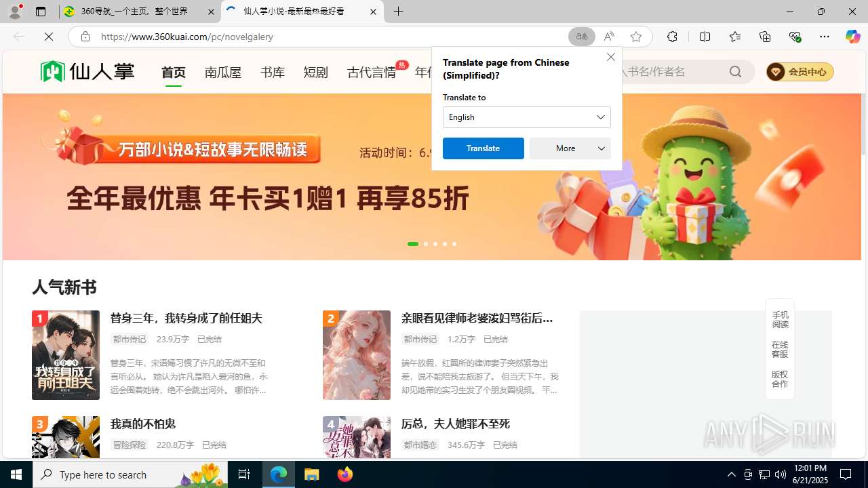Open the 短剧 navigation item
868x488 pixels.
316,72
